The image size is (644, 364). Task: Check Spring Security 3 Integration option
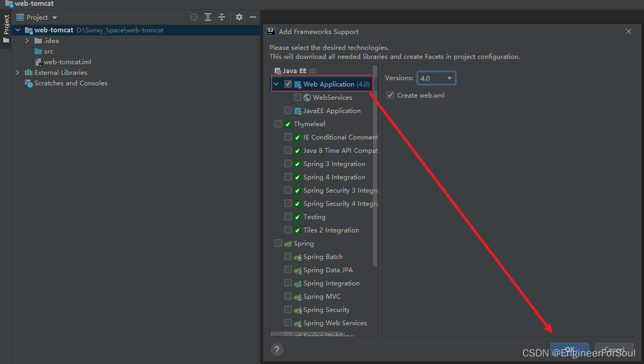coord(288,190)
